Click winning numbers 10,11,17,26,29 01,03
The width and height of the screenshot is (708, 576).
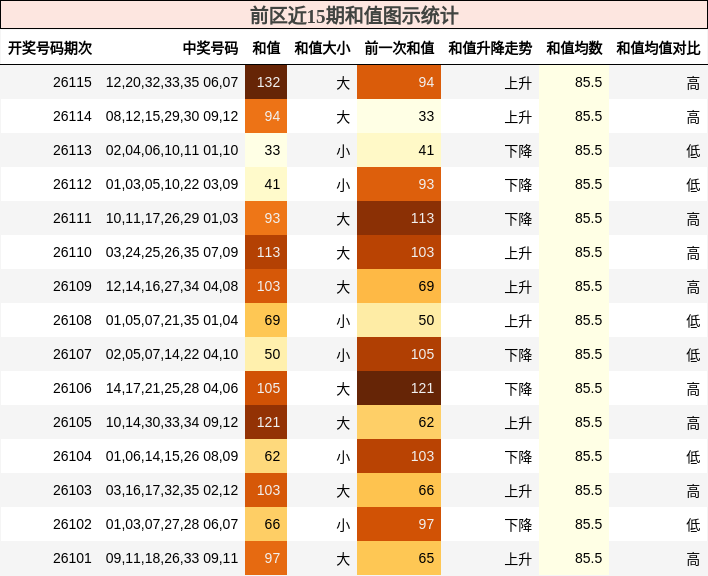coord(172,218)
